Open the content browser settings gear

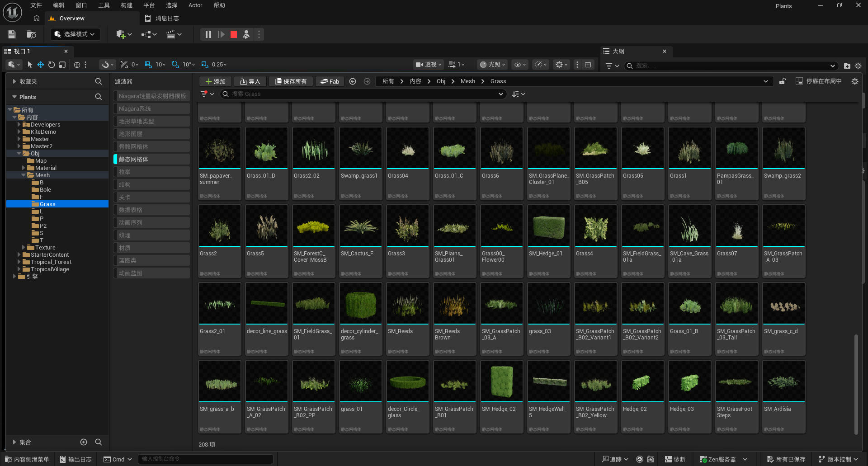[x=854, y=81]
